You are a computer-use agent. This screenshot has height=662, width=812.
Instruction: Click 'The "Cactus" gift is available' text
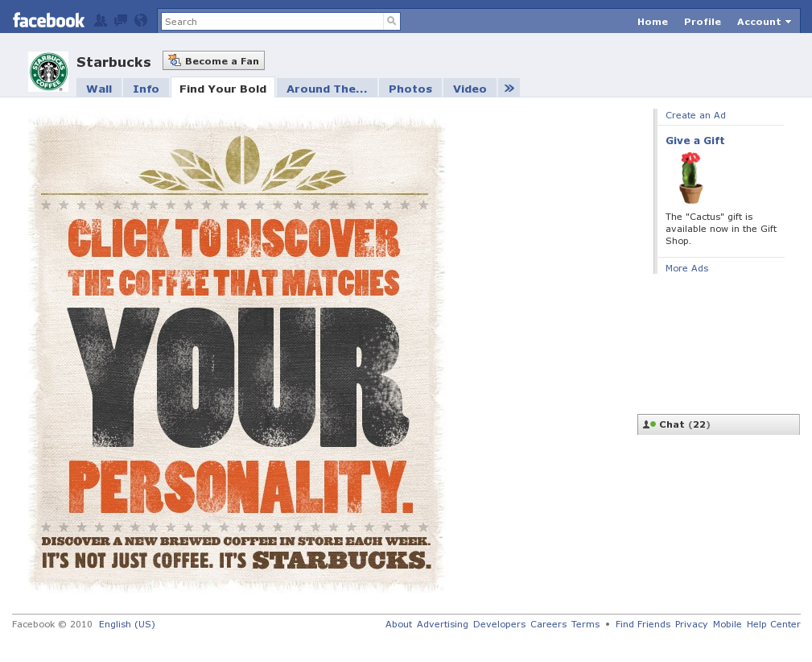pos(721,229)
